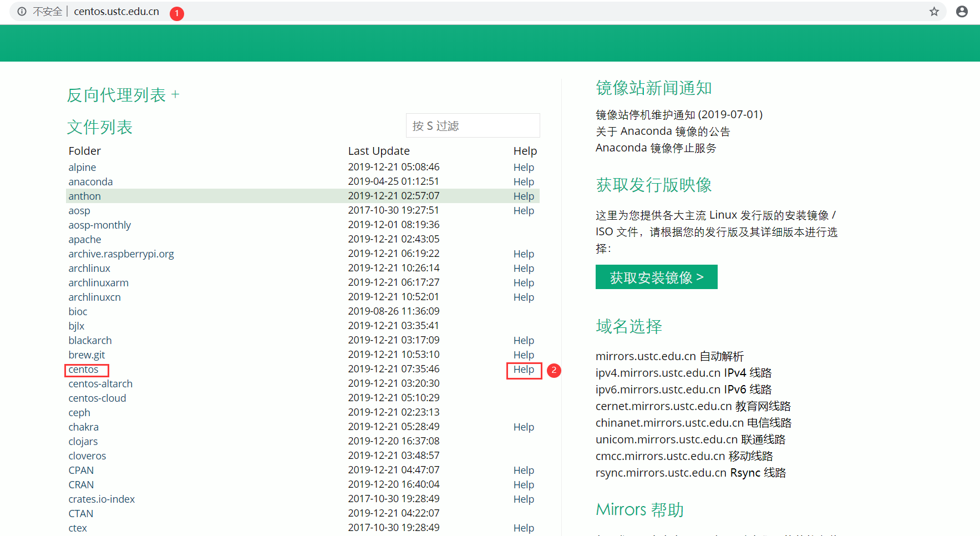
Task: Select rsync.mirrors.ustc.edu.cn Rsync 线路
Action: pos(691,473)
